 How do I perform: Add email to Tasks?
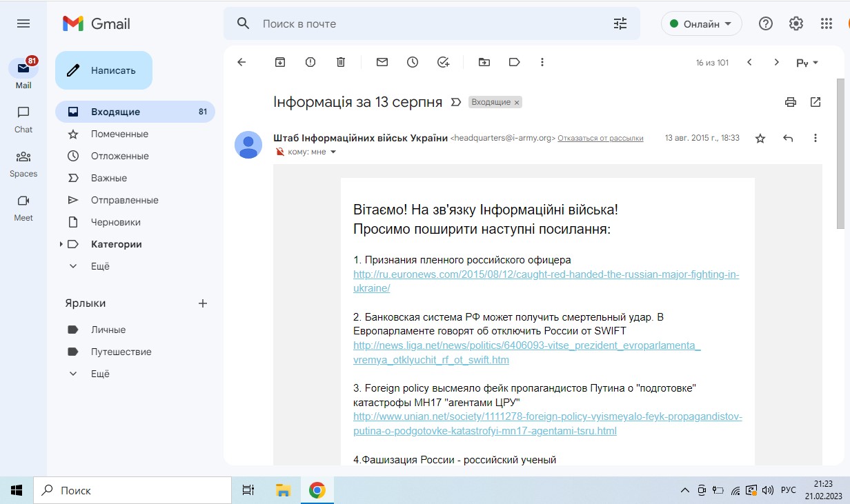click(x=443, y=62)
